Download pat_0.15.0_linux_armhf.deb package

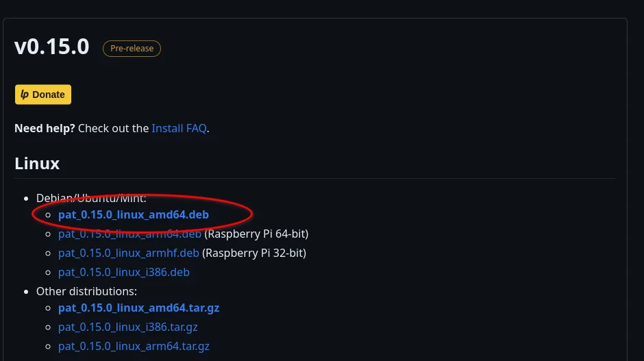128,253
